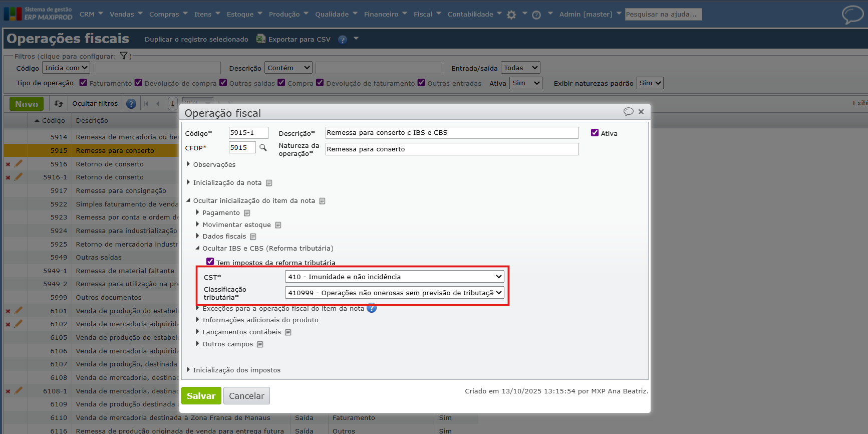This screenshot has height=434, width=868.
Task: Expand the Observações section
Action: coord(214,165)
